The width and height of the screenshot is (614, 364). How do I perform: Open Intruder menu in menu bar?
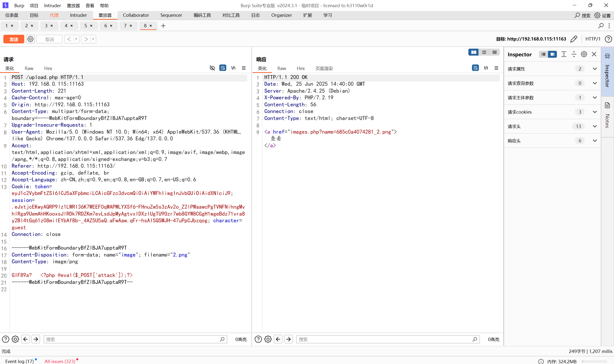pyautogui.click(x=52, y=6)
